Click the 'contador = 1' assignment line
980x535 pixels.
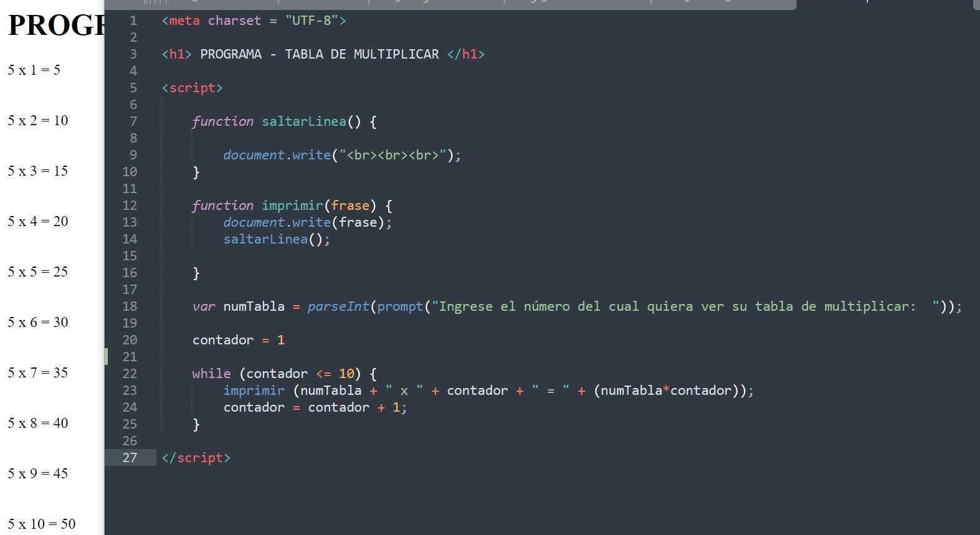(239, 340)
